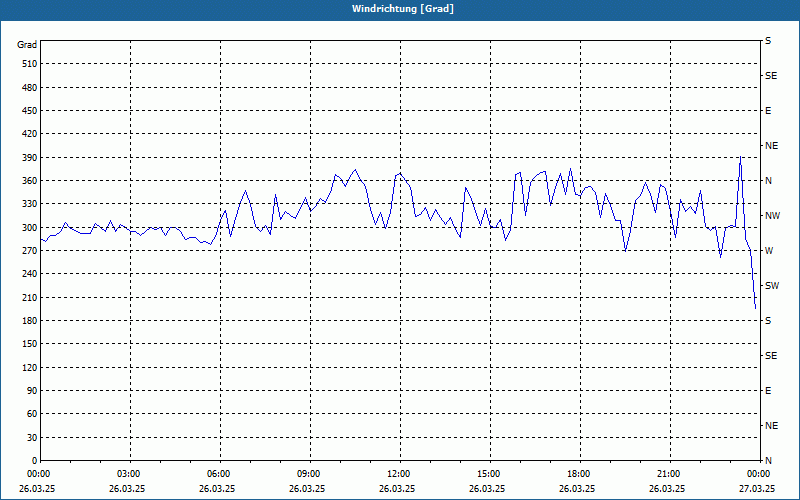Select the 300 degree label
Viewport: 800px width, 500px height.
coord(30,228)
